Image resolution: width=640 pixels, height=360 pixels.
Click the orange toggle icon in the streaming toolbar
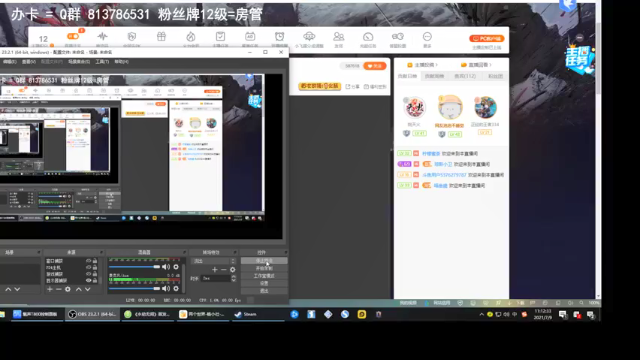[x=73, y=36]
